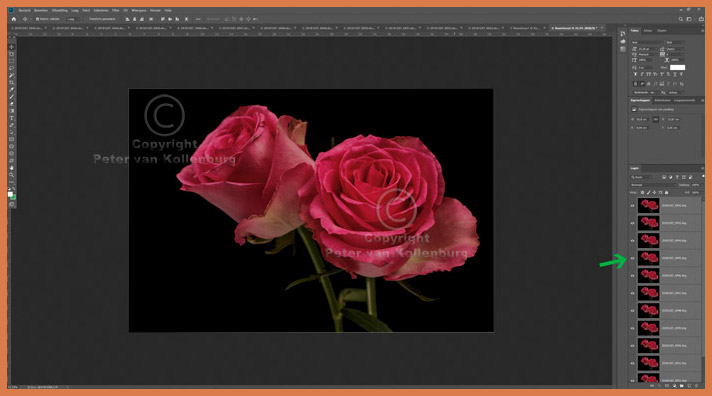
Task: Filter layers by pixel layers icon
Action: click(x=664, y=177)
